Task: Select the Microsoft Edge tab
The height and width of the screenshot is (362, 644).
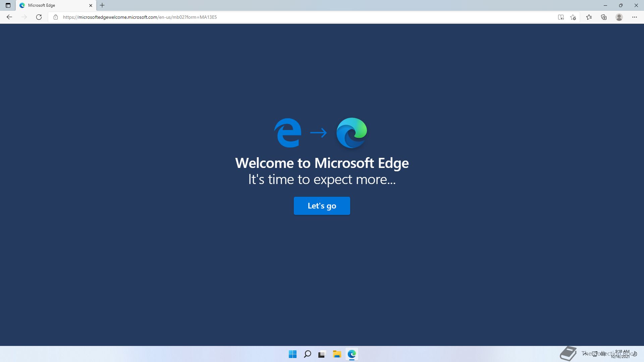Action: (x=56, y=5)
